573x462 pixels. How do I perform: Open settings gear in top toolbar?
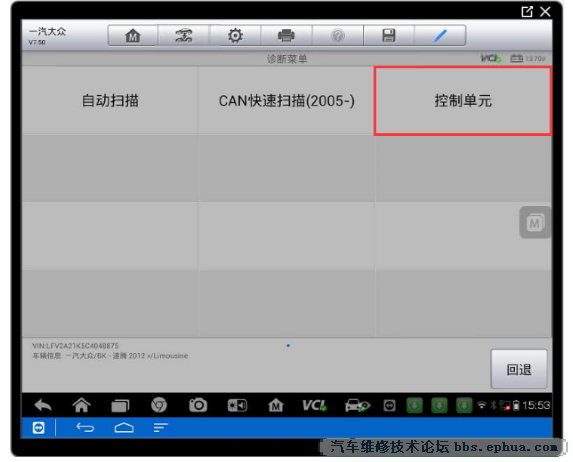click(235, 35)
